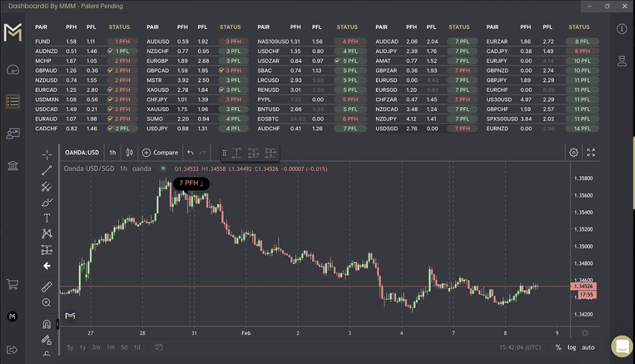Click the EURZAR 8 PFL status

[582, 42]
